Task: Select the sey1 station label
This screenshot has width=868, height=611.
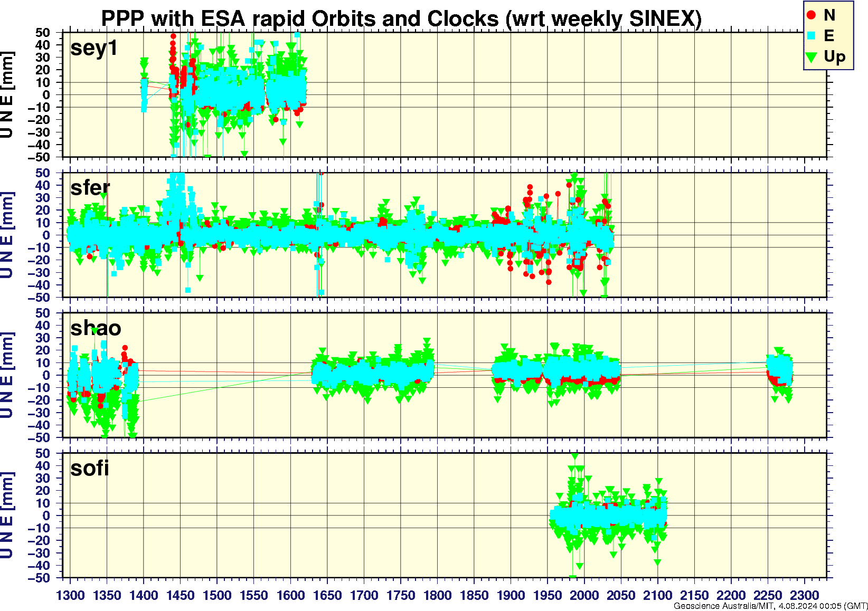Action: click(x=94, y=48)
